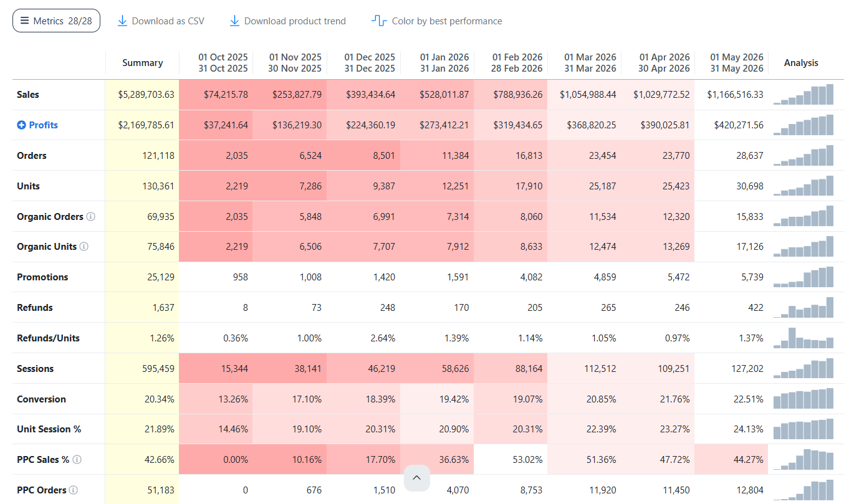The image size is (844, 504).
Task: Toggle Color by best performance
Action: click(x=436, y=21)
